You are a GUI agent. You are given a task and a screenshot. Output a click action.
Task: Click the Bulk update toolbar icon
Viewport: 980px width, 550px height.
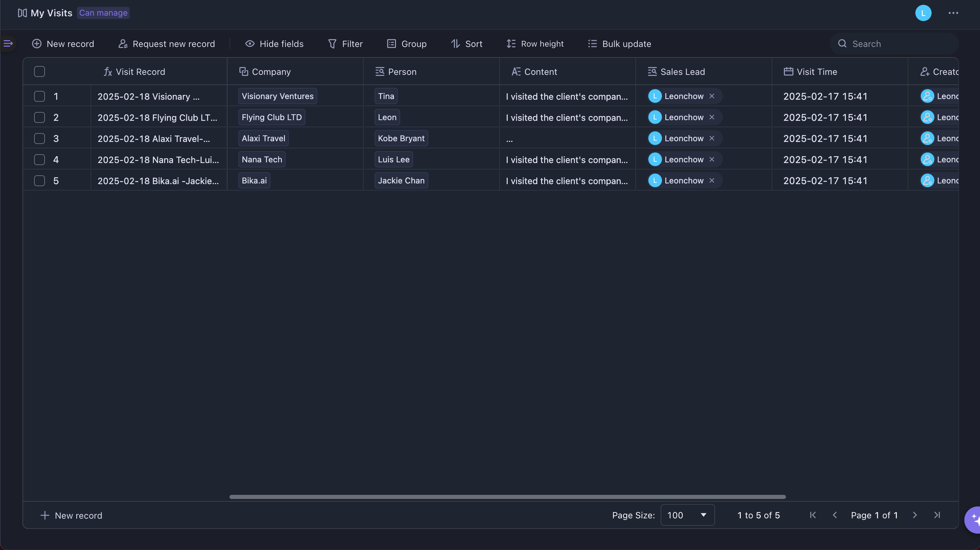(592, 44)
